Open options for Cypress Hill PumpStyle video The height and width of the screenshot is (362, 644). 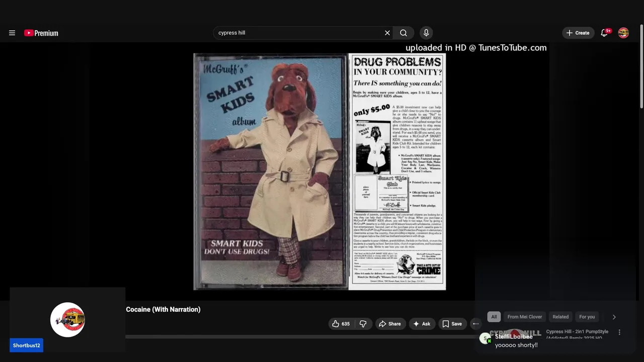[x=619, y=332]
